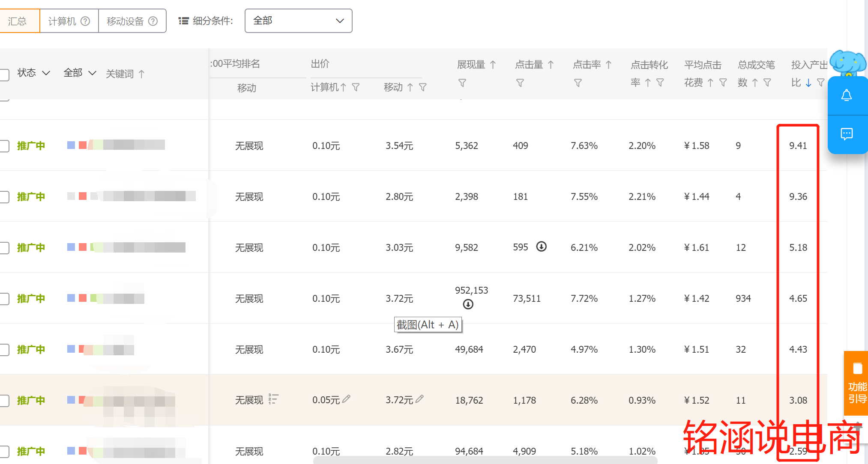This screenshot has width=868, height=464.
Task: Sort 点击量 column arrow
Action: (x=551, y=65)
